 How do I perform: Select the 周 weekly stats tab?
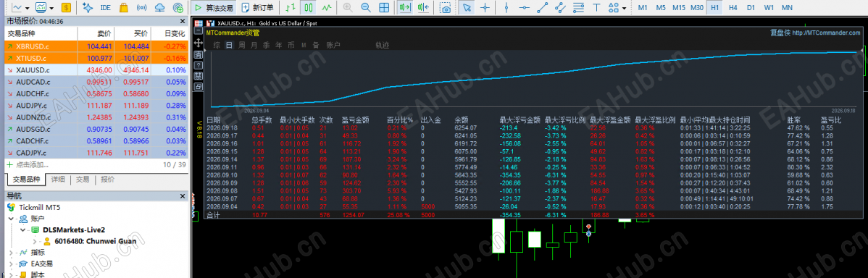pos(242,46)
